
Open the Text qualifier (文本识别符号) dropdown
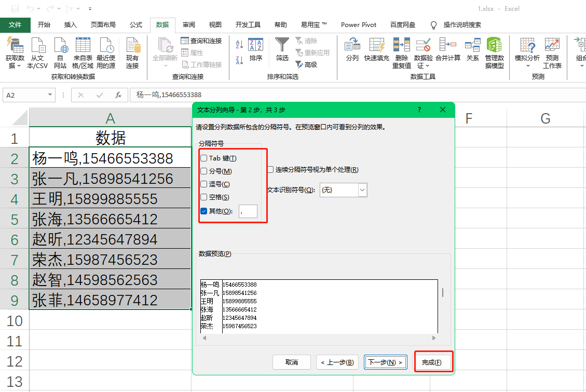(x=362, y=190)
